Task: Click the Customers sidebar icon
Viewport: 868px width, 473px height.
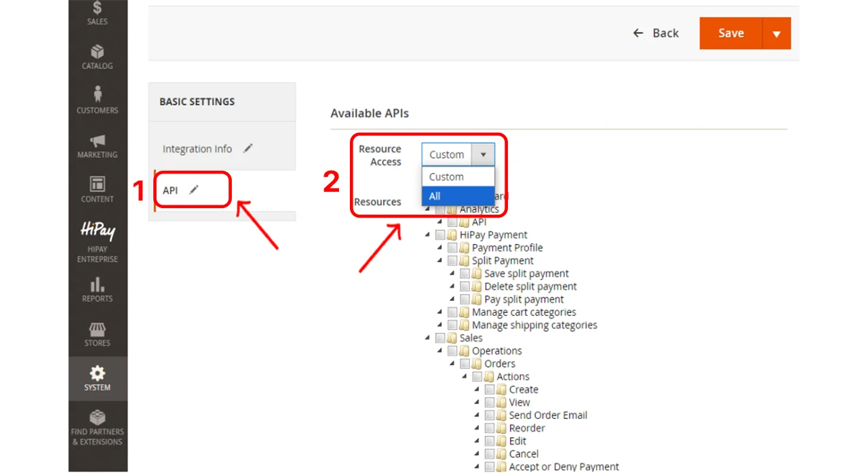Action: (x=97, y=100)
